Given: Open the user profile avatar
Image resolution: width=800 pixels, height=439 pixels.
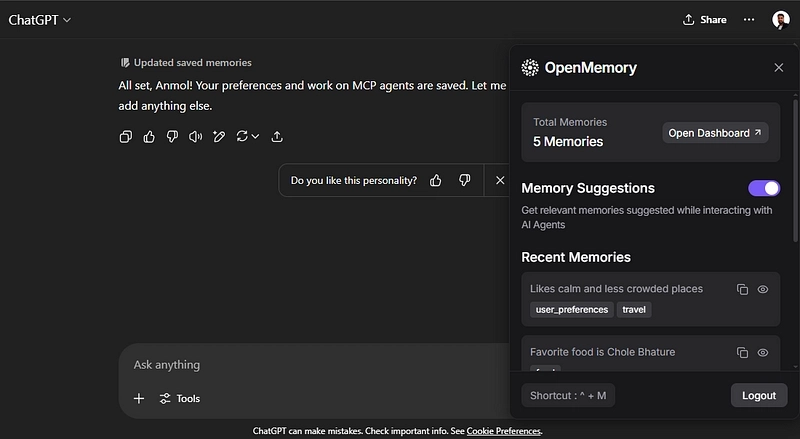Looking at the screenshot, I should coord(781,20).
